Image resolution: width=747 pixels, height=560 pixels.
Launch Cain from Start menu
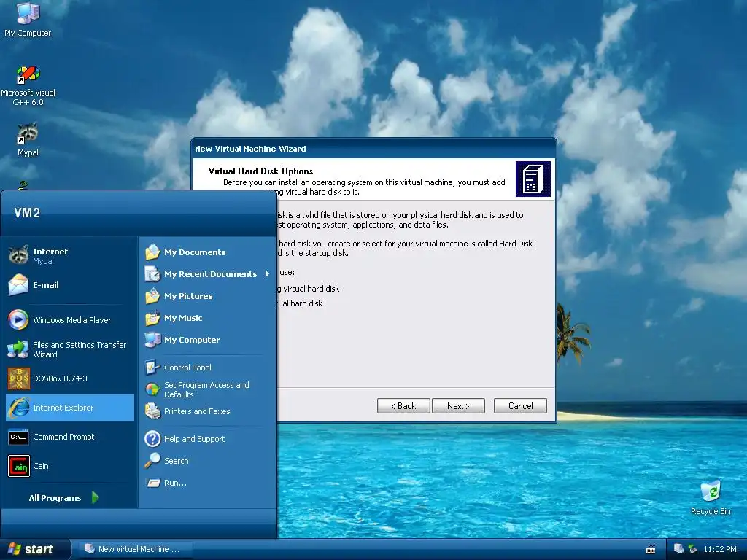(70, 466)
